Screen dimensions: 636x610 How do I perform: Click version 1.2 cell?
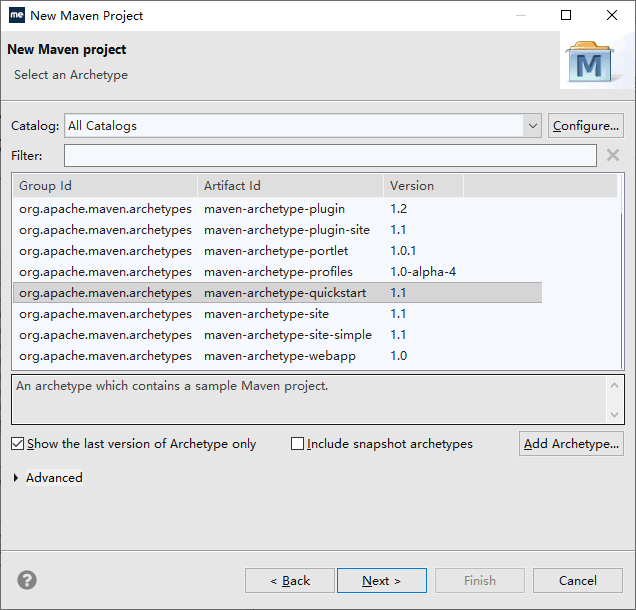398,209
